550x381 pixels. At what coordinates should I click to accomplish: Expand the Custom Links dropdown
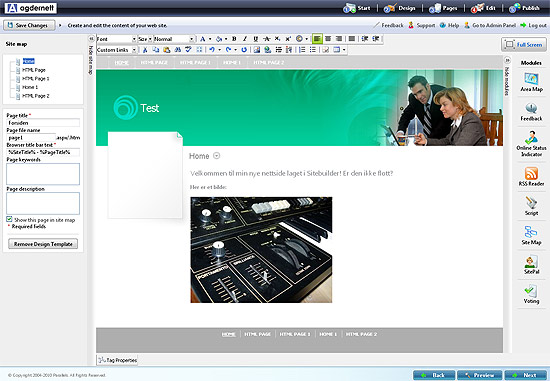point(116,50)
